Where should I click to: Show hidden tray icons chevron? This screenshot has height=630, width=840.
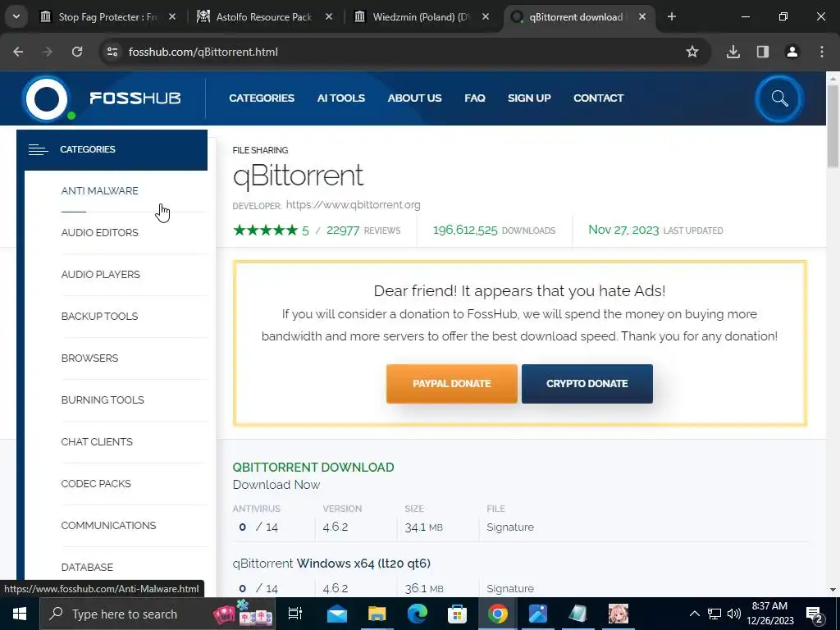click(694, 614)
